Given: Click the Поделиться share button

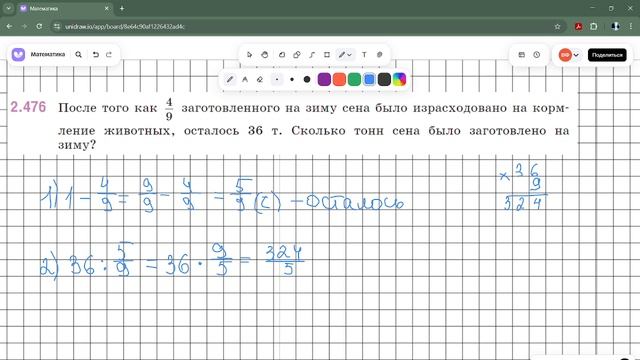Looking at the screenshot, I should [607, 55].
